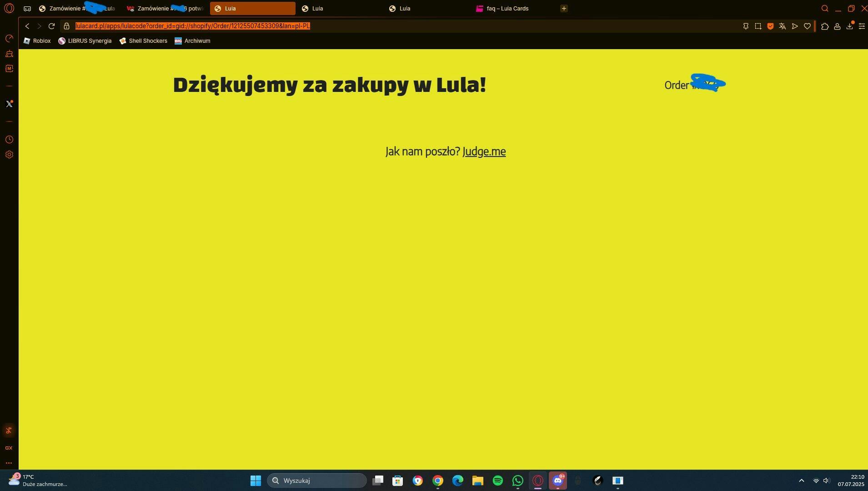Open the Extensions puzzle icon
Screen dimensions: 868x491
(825, 26)
